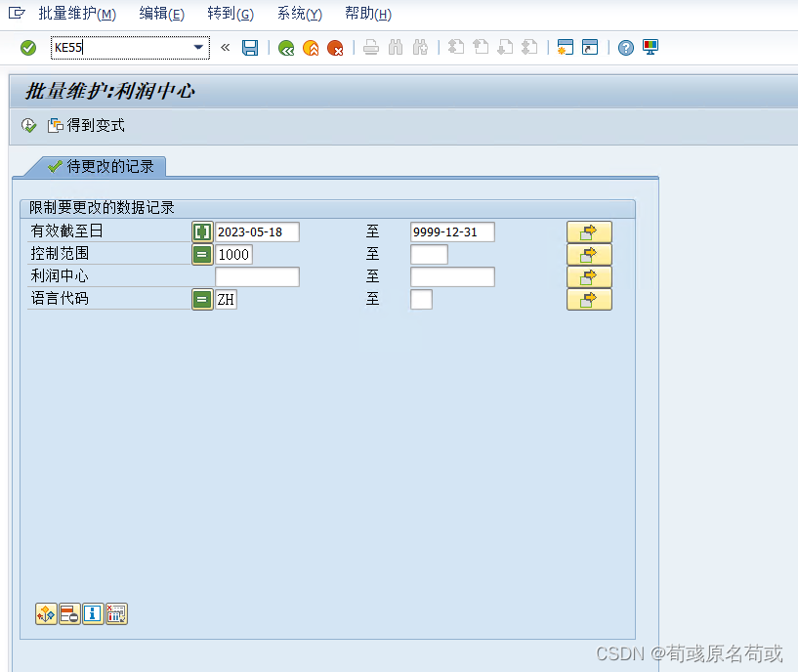Click the Create New Session icon
The height and width of the screenshot is (672, 798).
coord(565,47)
